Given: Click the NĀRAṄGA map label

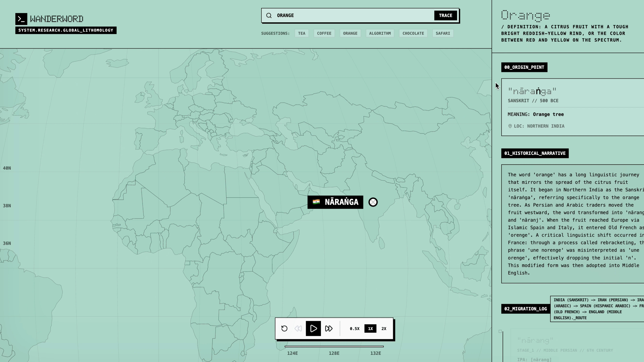Looking at the screenshot, I should click(x=335, y=202).
